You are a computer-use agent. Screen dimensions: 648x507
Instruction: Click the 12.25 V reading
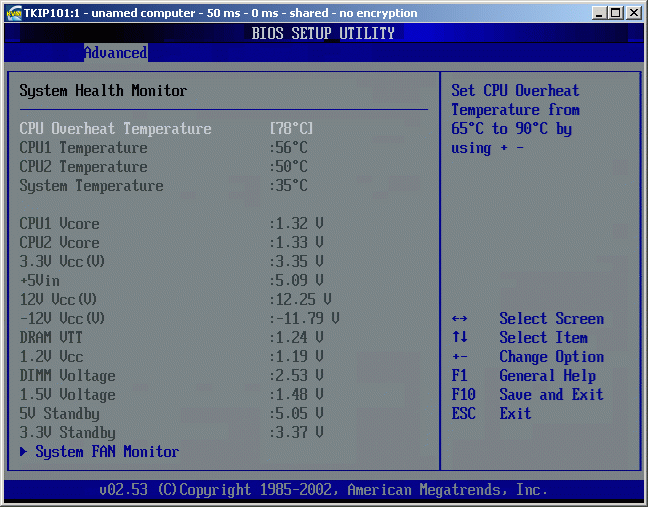tap(300, 300)
